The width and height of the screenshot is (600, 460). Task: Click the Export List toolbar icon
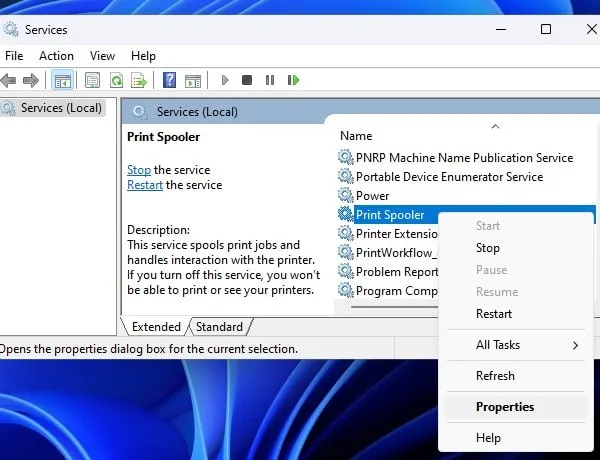(139, 80)
